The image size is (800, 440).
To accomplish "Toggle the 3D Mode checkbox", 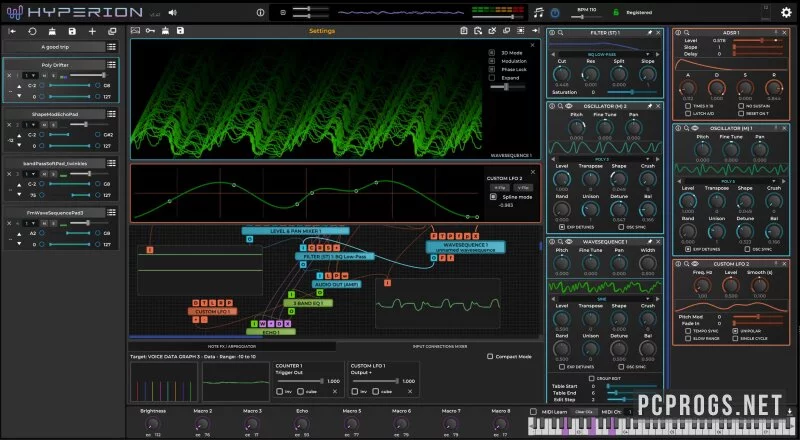I will (x=492, y=53).
